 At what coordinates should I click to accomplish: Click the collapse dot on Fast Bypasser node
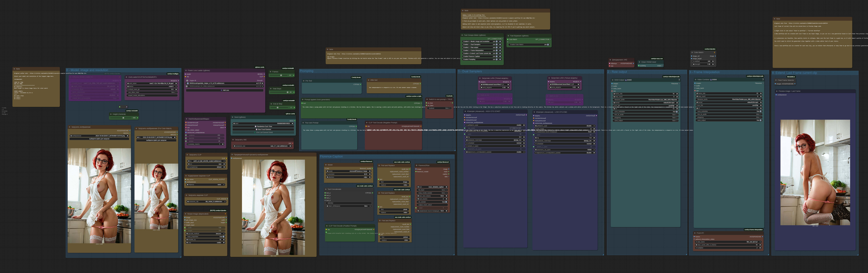508,36
